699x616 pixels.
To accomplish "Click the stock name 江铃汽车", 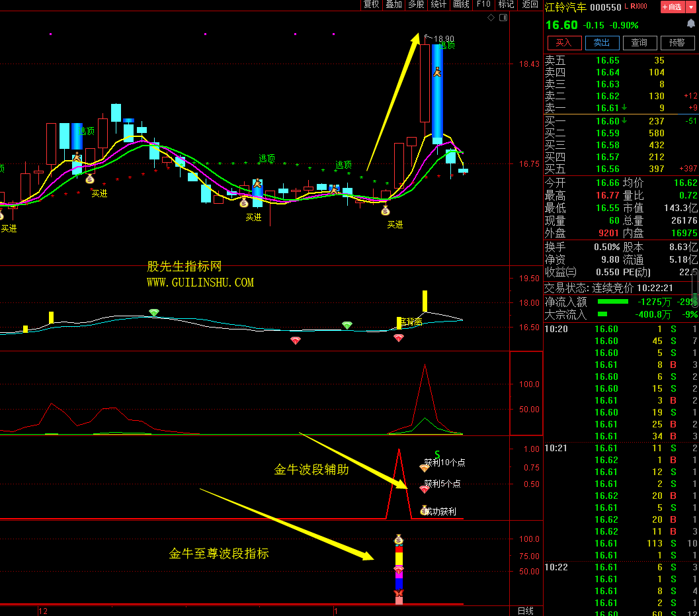I will pos(565,7).
